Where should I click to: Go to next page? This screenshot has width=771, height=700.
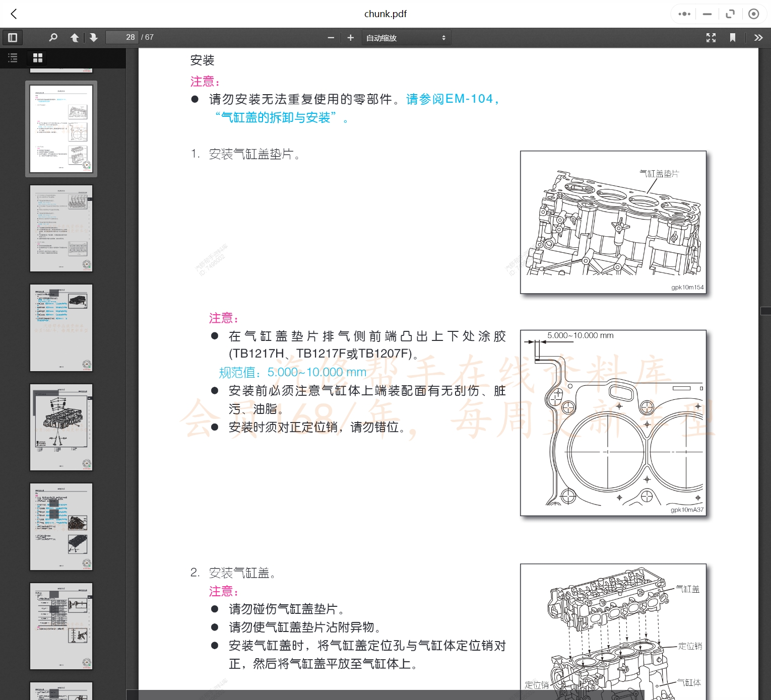coord(94,37)
